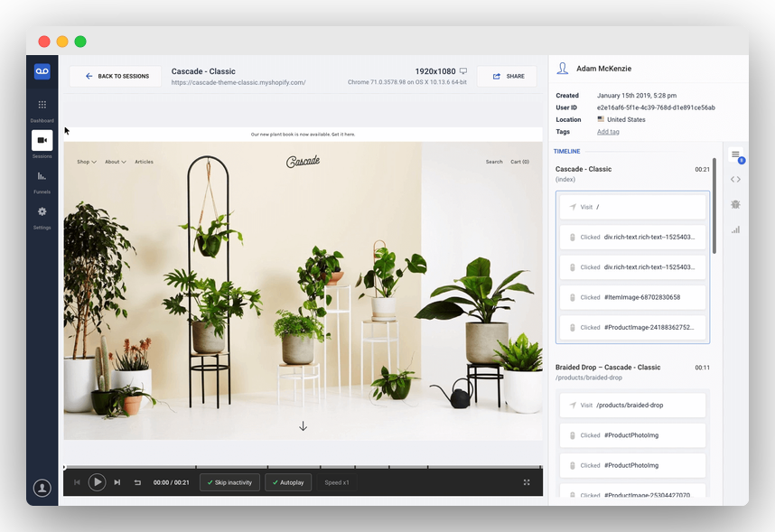The height and width of the screenshot is (532, 775).
Task: Click the monitor icon beside 1920x1080
Action: click(x=463, y=71)
